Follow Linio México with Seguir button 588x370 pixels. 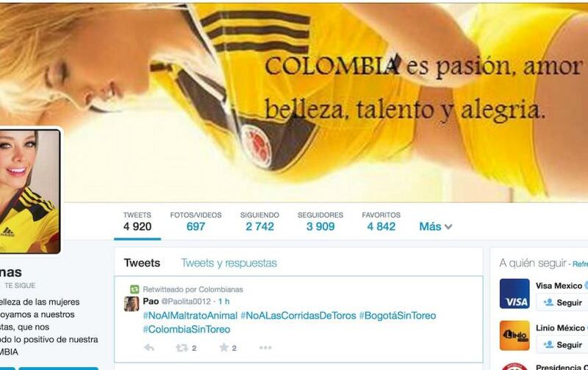[x=562, y=344]
